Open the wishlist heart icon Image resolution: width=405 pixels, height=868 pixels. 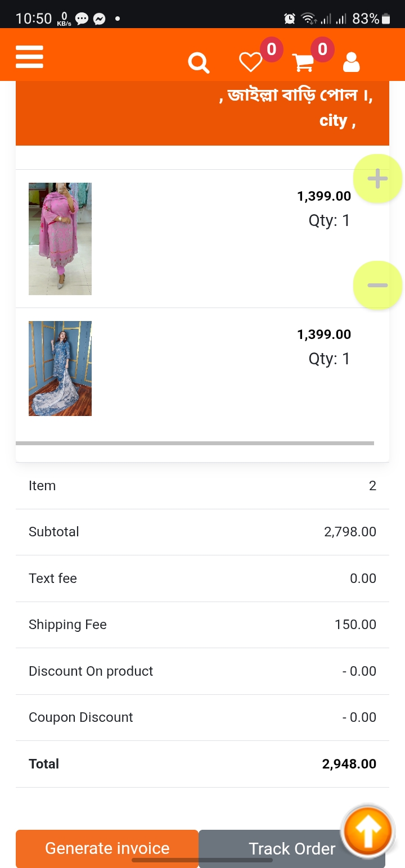click(x=250, y=62)
